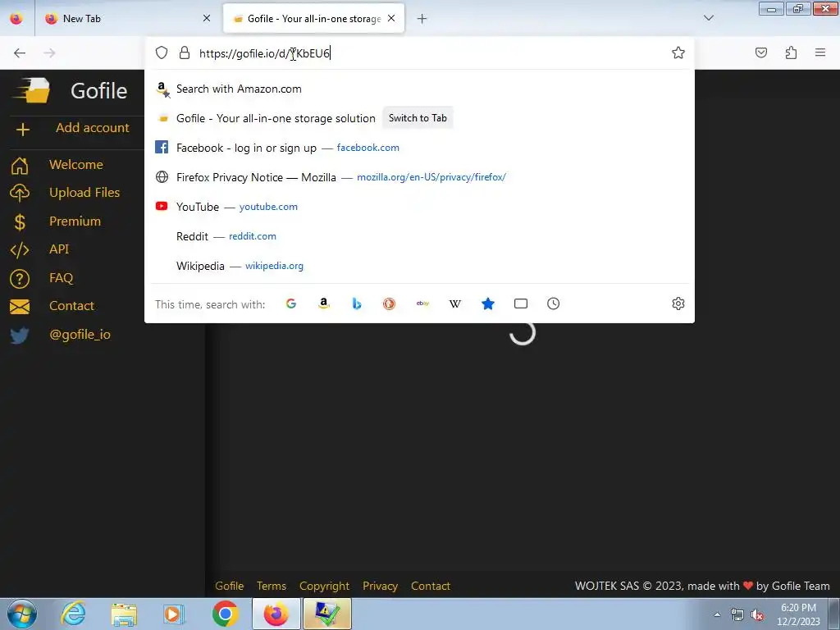Screen dimensions: 840x630
Task: Go to Welcome page link
Action: pos(76,164)
